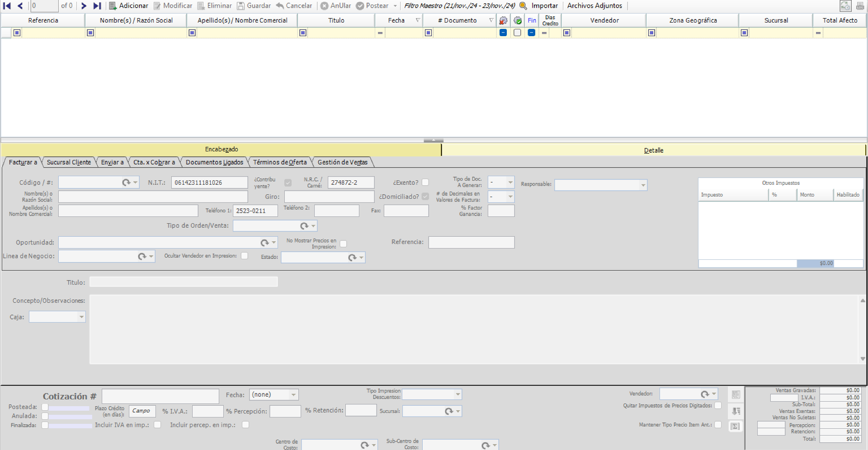Click the AnUlar icon
Viewport: 868px width, 450px height.
tap(325, 5)
